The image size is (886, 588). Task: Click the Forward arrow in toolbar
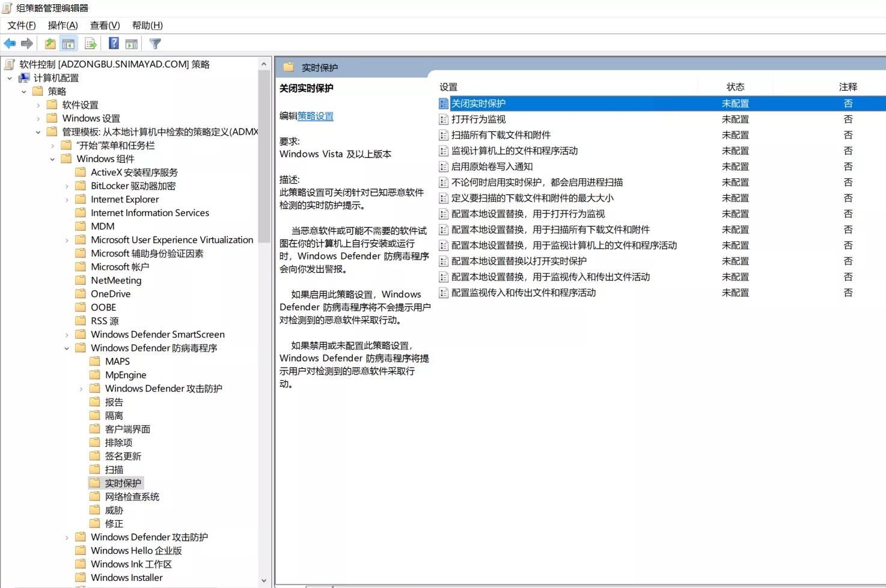coord(27,44)
